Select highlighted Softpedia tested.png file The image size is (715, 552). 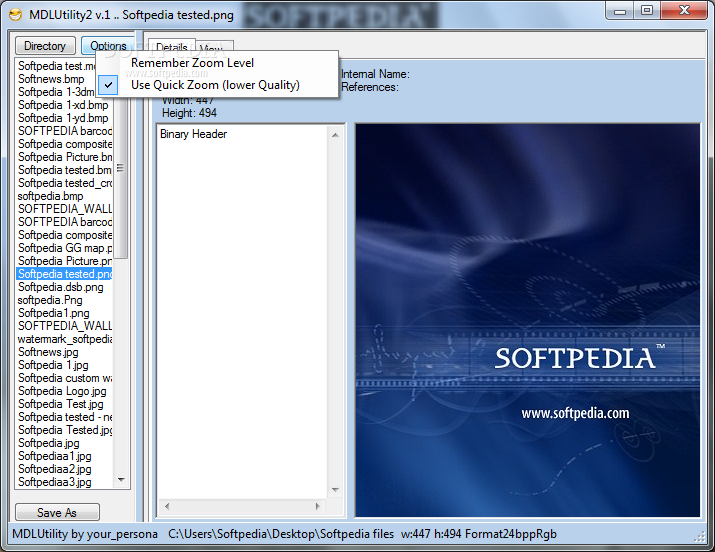point(65,274)
